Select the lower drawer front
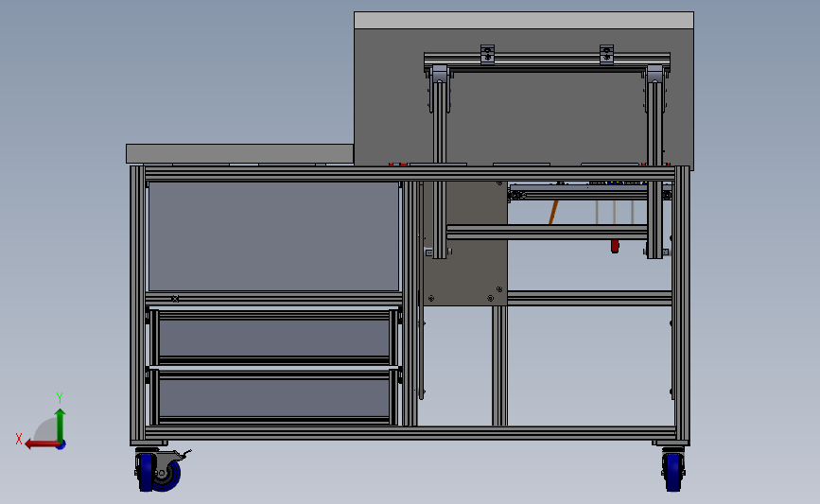The height and width of the screenshot is (504, 820). pyautogui.click(x=274, y=397)
